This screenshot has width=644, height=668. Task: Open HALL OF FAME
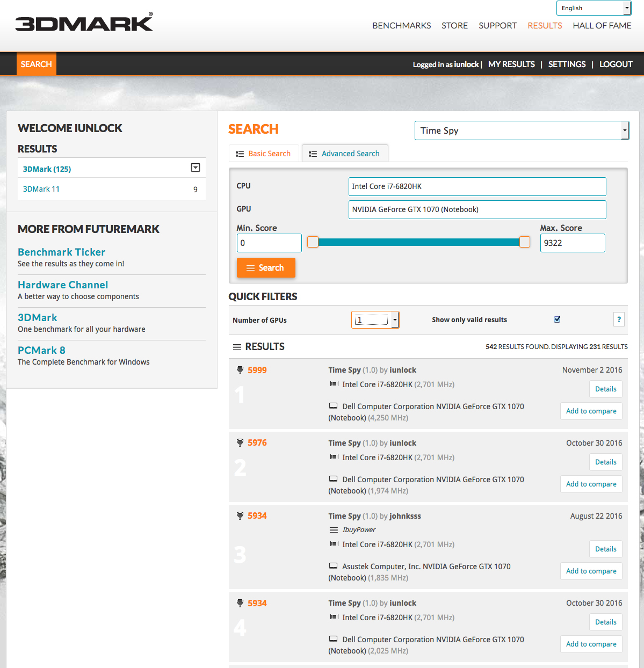602,26
